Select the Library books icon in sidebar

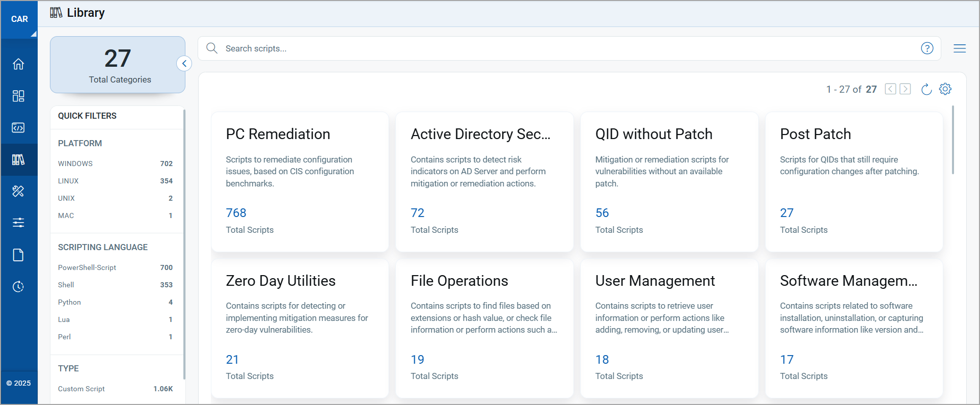pos(18,160)
